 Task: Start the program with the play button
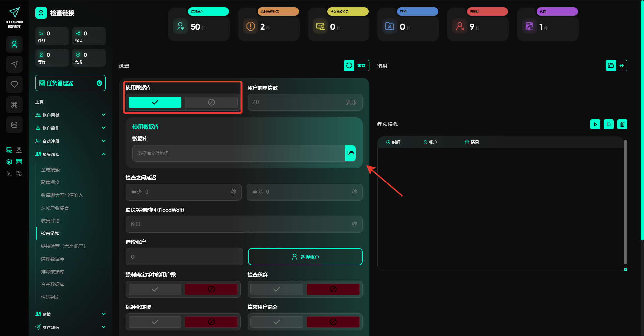coord(595,124)
